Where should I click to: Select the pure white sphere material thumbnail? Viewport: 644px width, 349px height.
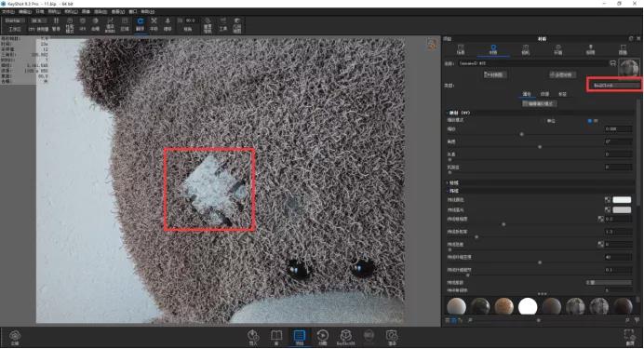pyautogui.click(x=528, y=306)
